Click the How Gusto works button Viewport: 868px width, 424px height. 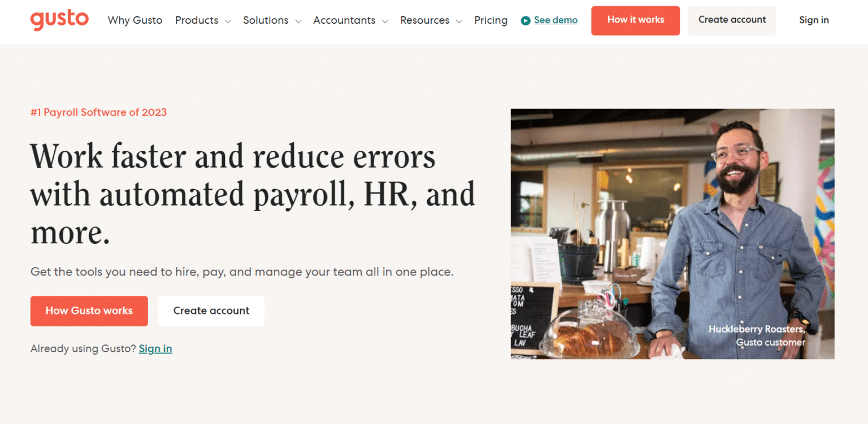[x=89, y=311]
